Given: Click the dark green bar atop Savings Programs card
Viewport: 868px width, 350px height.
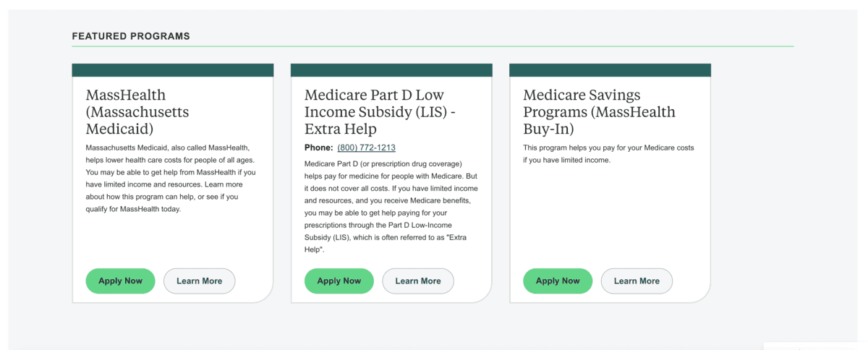Looking at the screenshot, I should tap(610, 70).
